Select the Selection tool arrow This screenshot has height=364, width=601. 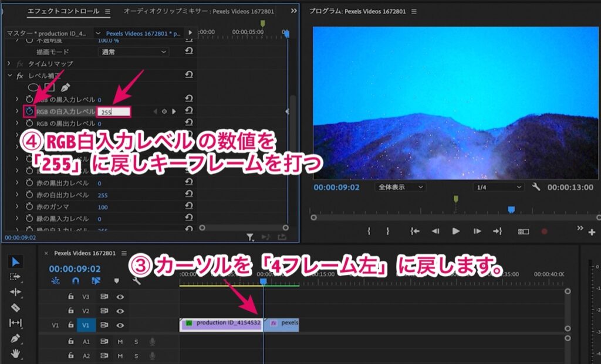pos(15,262)
